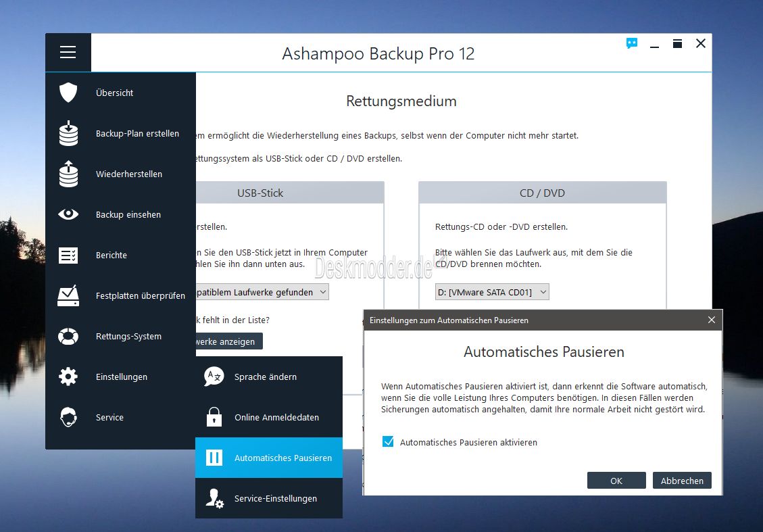The height and width of the screenshot is (532, 763).
Task: Click the Sprache ändern translate icon
Action: point(214,377)
